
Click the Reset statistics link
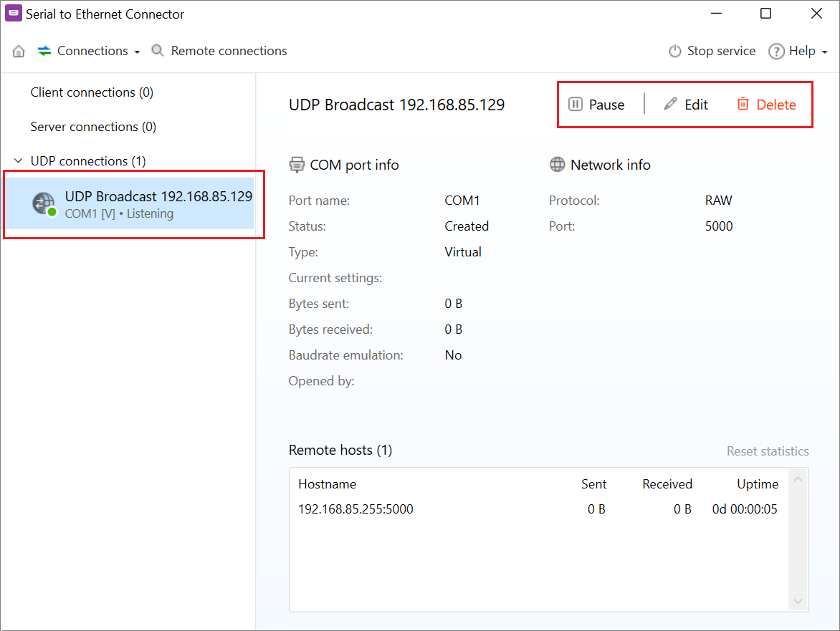click(768, 451)
